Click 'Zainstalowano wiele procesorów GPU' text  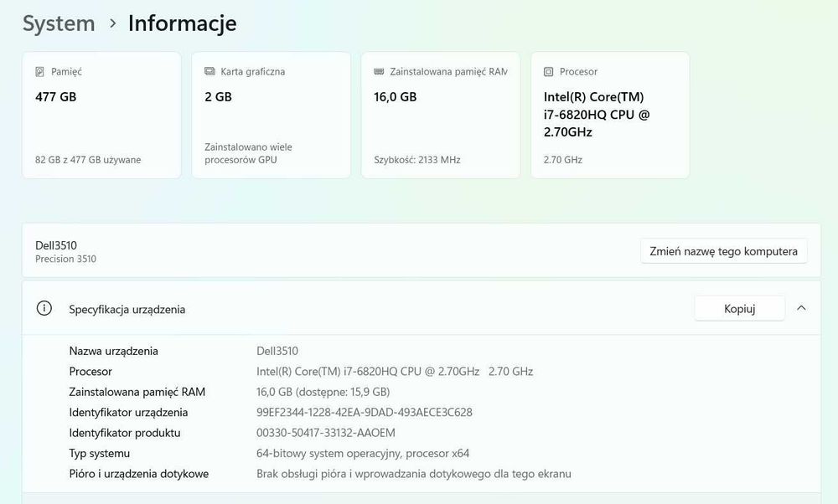249,153
